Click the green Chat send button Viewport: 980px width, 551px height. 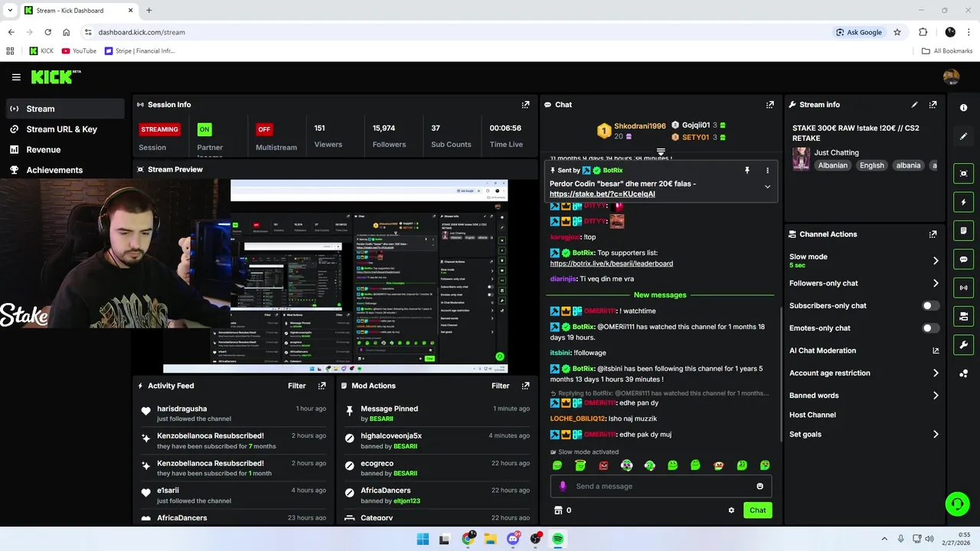click(757, 510)
